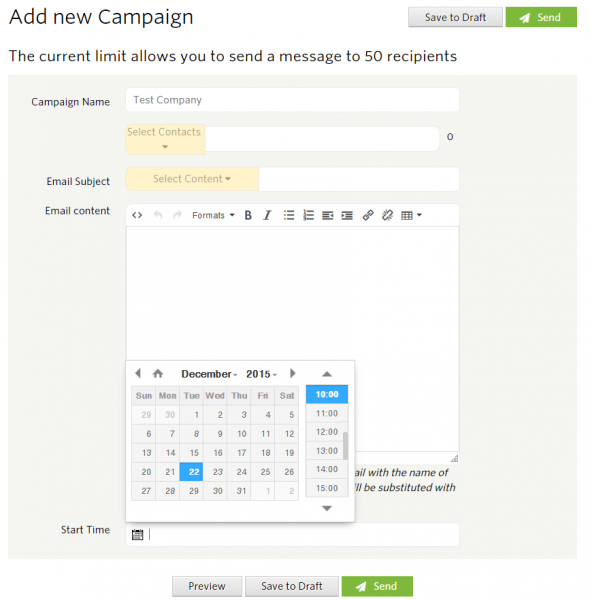Open the December month selector
Screen dimensions: 590x600
tap(209, 374)
